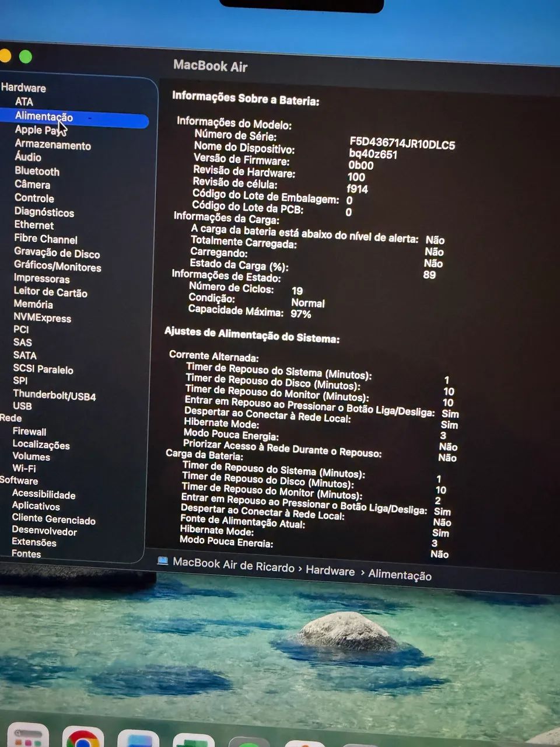560x747 pixels.
Task: Click MacBook Air de Ricardo in path bar
Action: click(x=234, y=566)
